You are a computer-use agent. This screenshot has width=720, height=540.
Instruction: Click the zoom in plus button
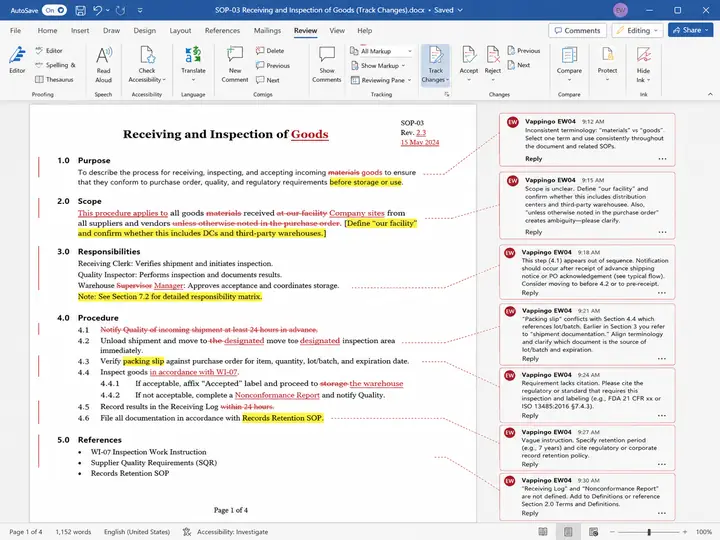pos(685,532)
